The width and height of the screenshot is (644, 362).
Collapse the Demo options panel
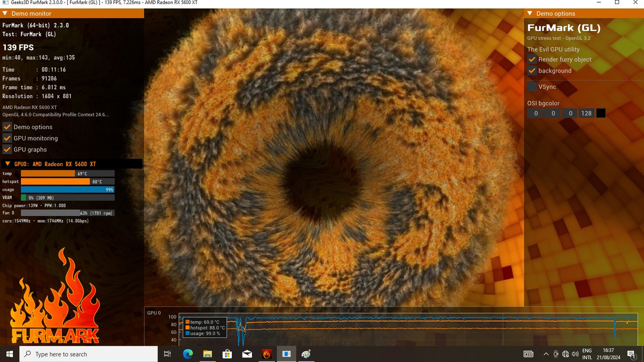530,13
